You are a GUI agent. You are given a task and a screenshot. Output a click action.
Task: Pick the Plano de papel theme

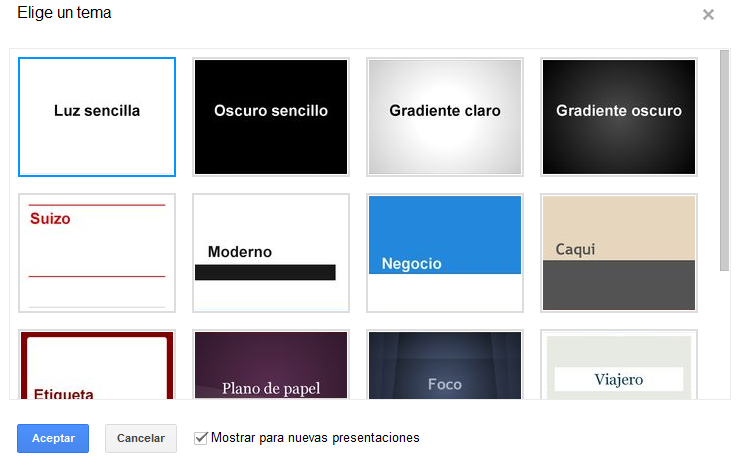[x=271, y=366]
